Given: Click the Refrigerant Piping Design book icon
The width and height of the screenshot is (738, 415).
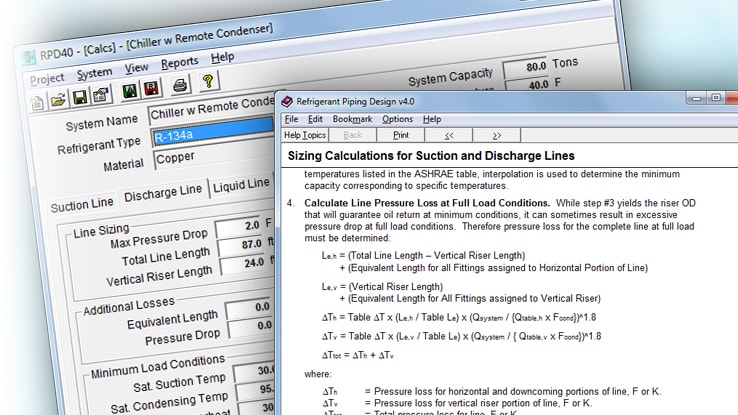Looking at the screenshot, I should (287, 101).
